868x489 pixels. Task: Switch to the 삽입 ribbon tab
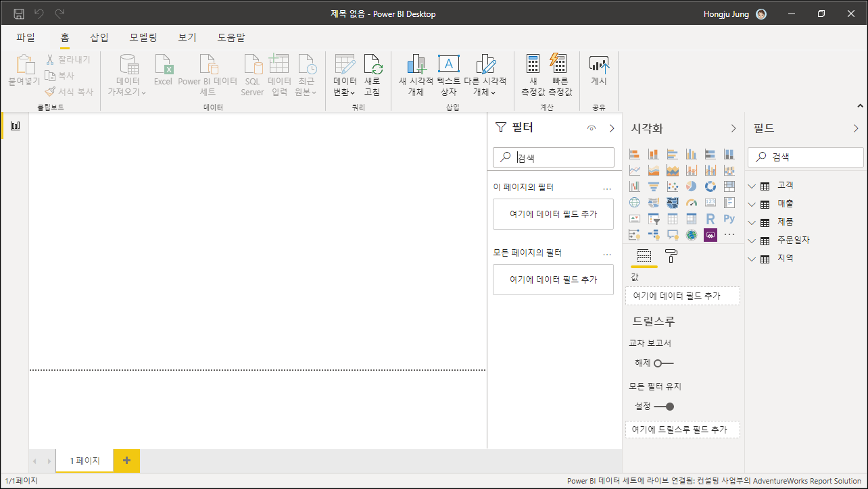pyautogui.click(x=99, y=38)
